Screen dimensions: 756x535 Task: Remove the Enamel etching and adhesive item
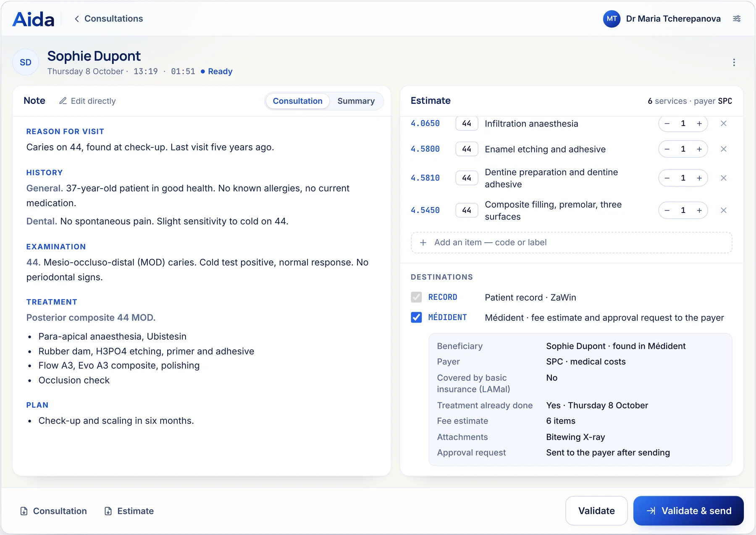[x=723, y=149]
